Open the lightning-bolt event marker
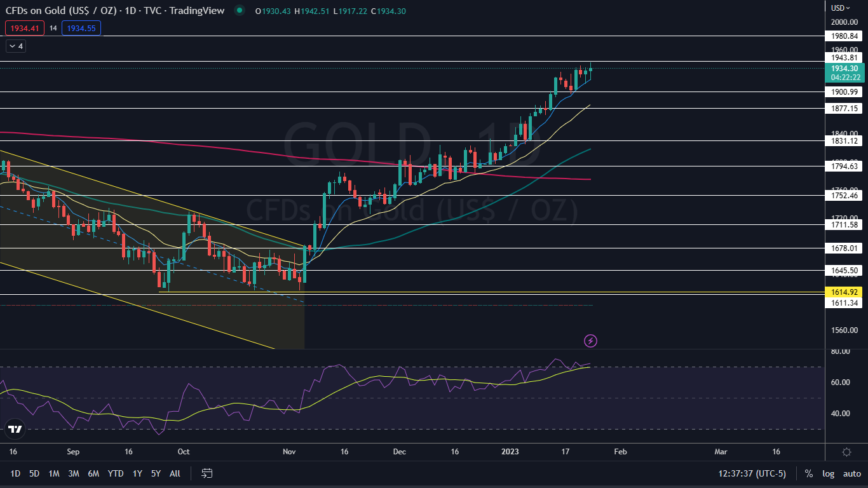This screenshot has width=868, height=488. 591,341
